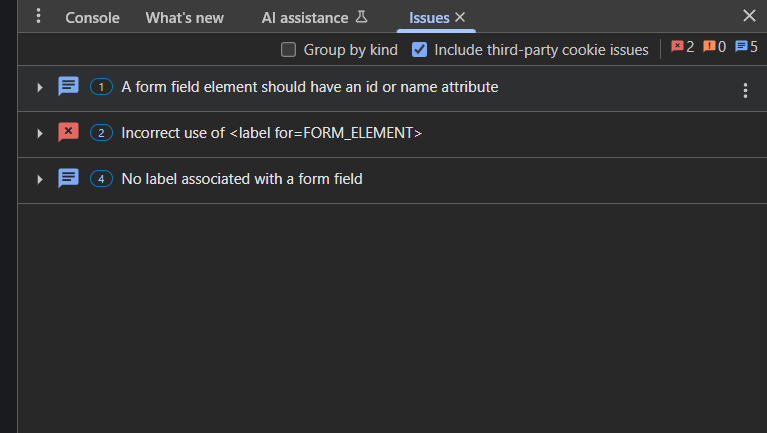Click the 'Group by kind' label text
The width and height of the screenshot is (767, 433).
(x=350, y=50)
